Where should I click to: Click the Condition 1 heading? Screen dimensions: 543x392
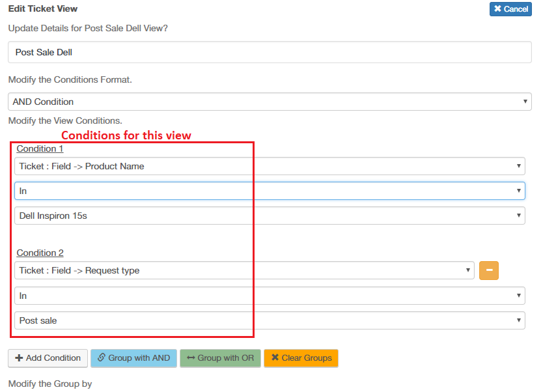click(40, 148)
